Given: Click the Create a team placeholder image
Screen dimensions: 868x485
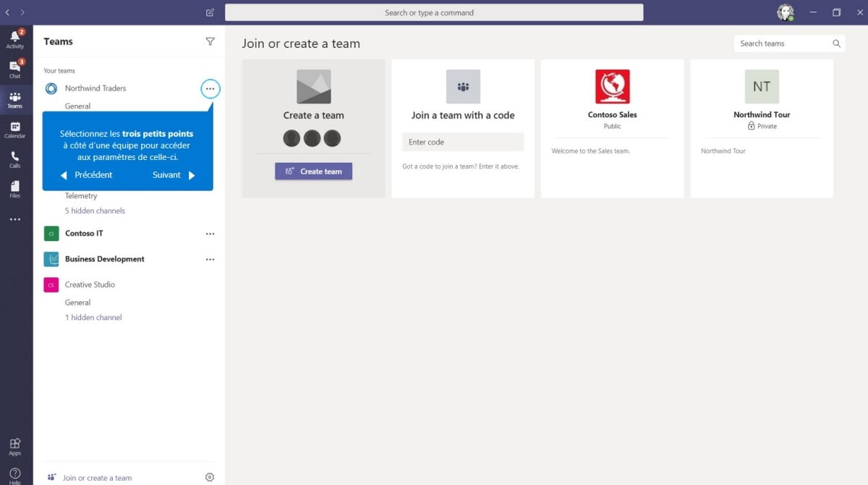Looking at the screenshot, I should pyautogui.click(x=313, y=86).
